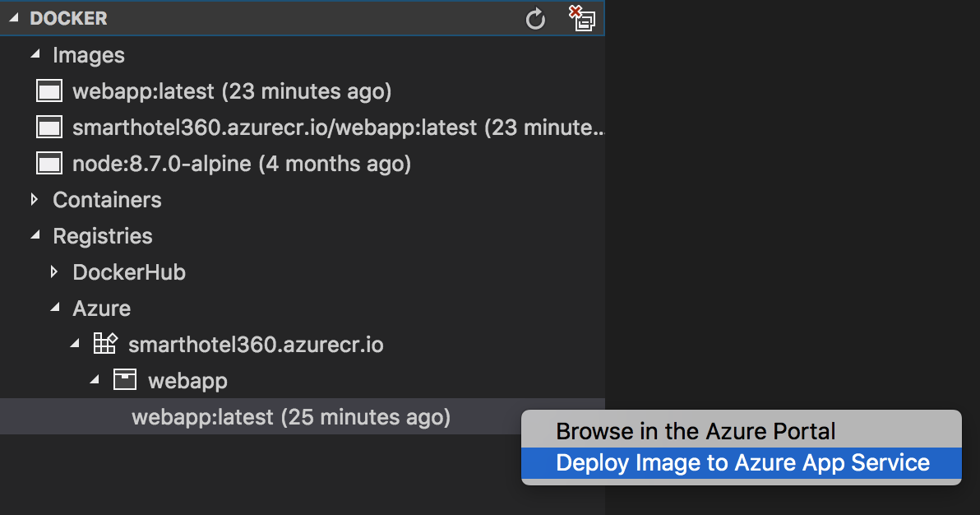
Task: Collapse the smarthotel360.azurecr.io registry arrow
Action: (75, 344)
